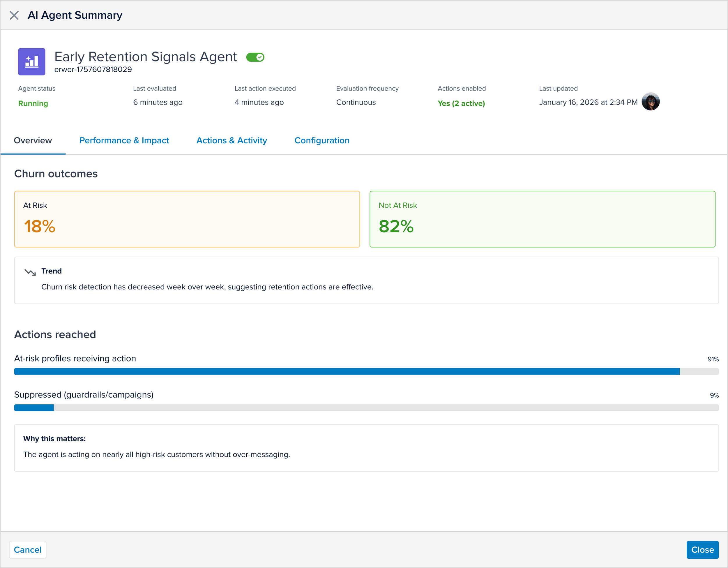This screenshot has width=728, height=568.
Task: Click the user avatar next to Last updated
Action: click(650, 102)
